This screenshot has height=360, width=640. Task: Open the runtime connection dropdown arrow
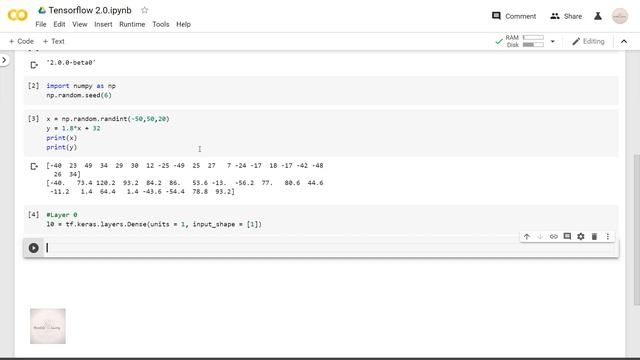pyautogui.click(x=553, y=41)
